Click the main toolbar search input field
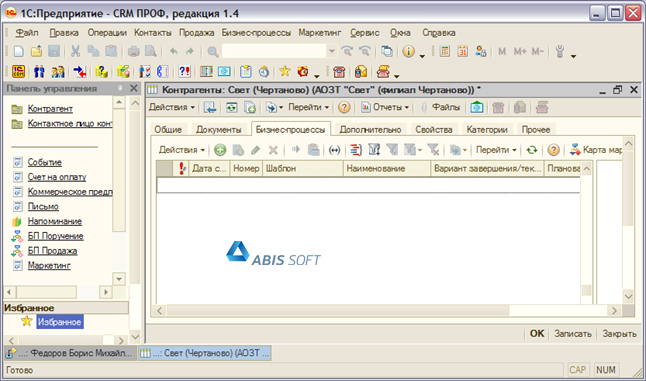Image resolution: width=646 pixels, height=381 pixels. 274,51
